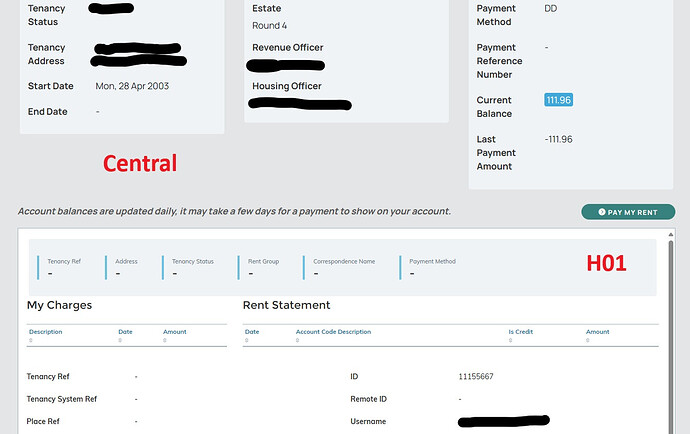Click sort icon under Account Code Description
The image size is (690, 434).
(298, 340)
